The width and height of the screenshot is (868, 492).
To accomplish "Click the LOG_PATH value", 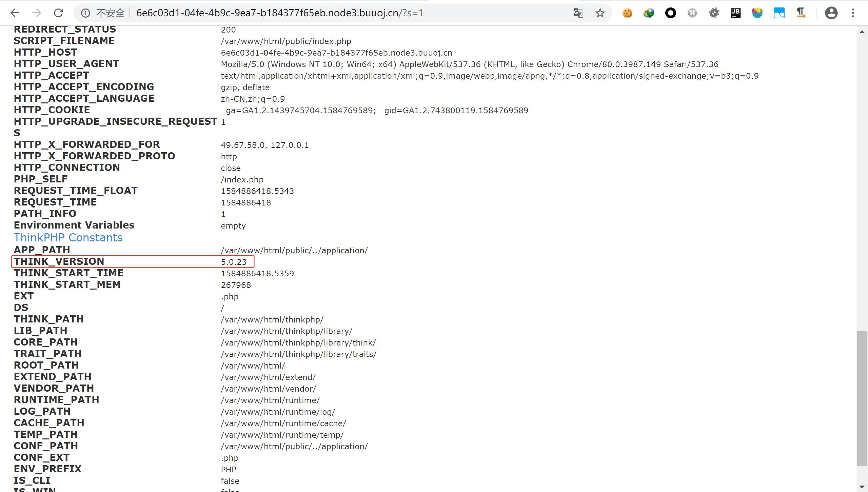I will coord(278,412).
